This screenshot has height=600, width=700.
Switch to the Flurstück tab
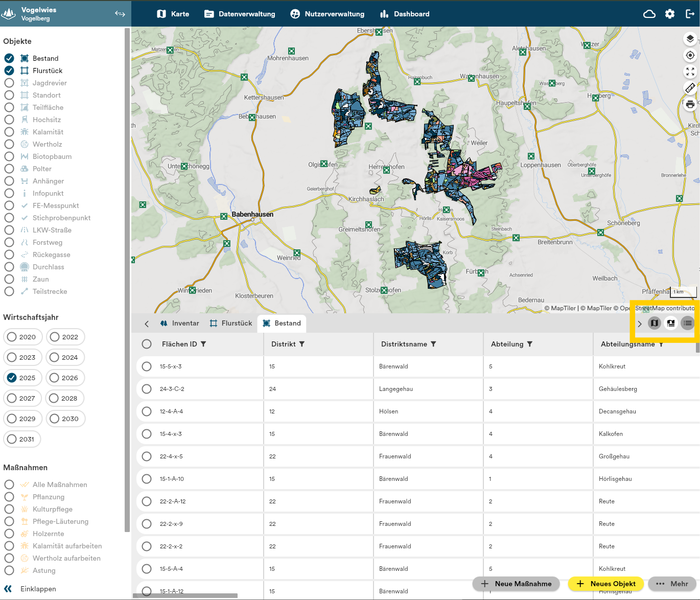[x=231, y=323]
